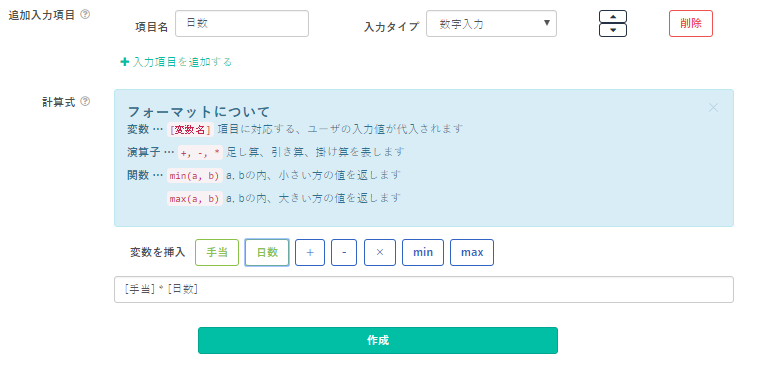
Task: Click the +, -, * code tag
Action: (200, 152)
